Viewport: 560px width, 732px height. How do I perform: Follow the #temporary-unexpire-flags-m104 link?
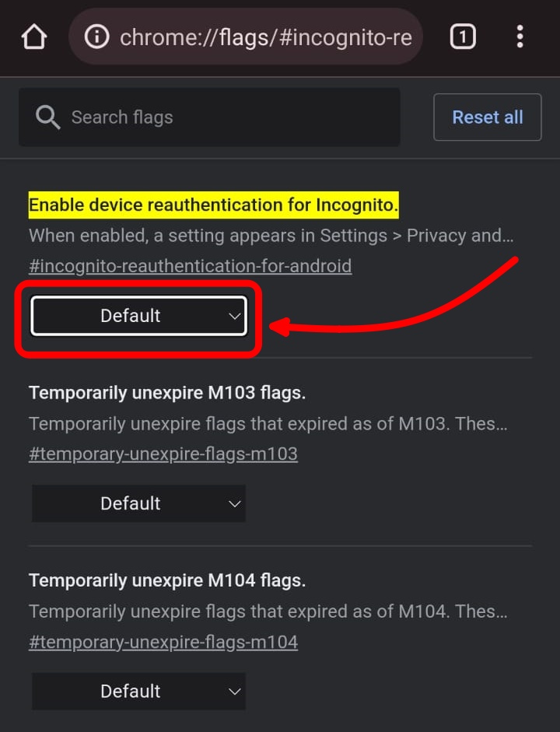click(163, 642)
